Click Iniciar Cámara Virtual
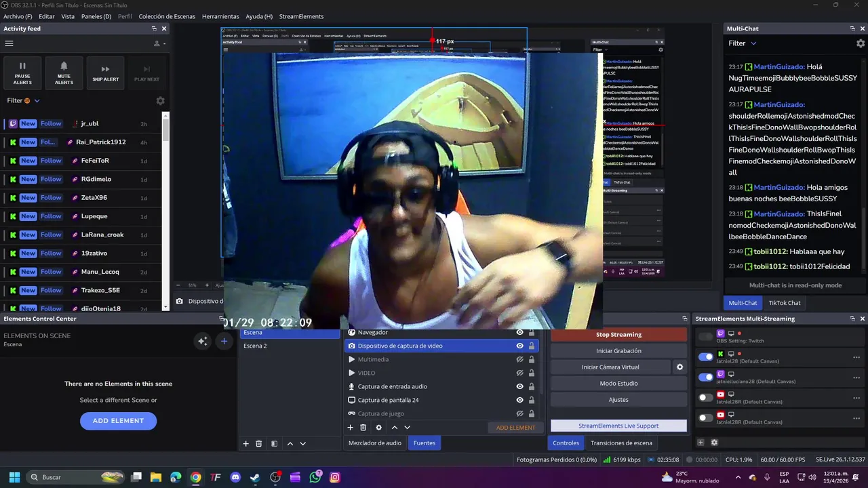Viewport: 868px width, 488px height. 610,367
